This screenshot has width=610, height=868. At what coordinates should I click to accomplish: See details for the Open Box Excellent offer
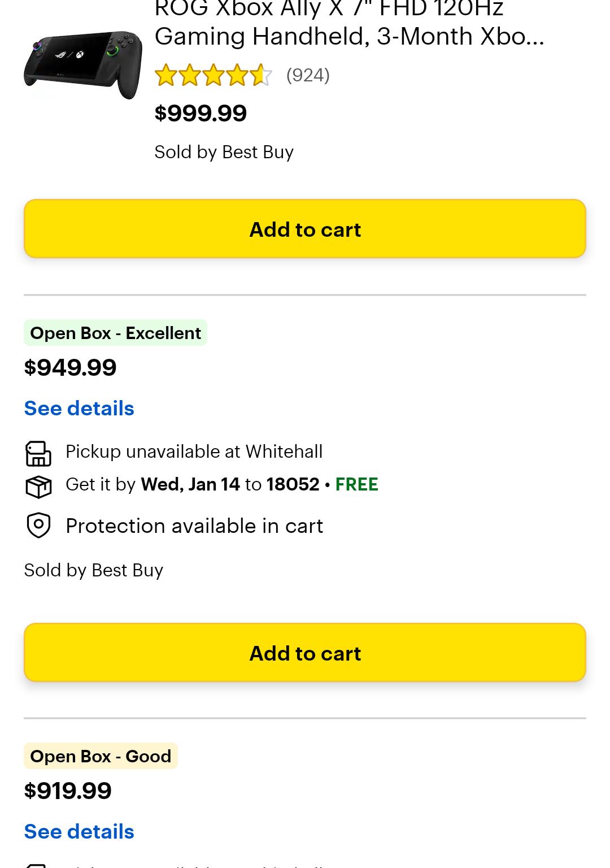click(x=79, y=409)
